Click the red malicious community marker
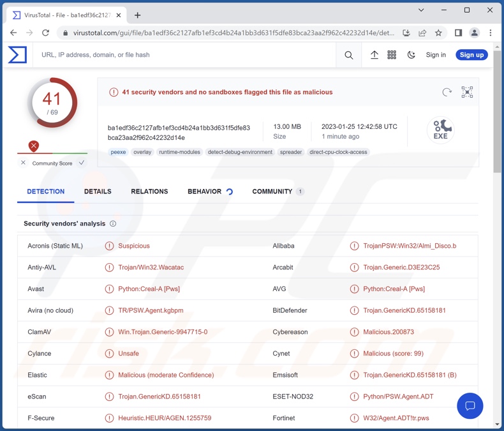Screen dimensions: 504x431 click(x=33, y=146)
